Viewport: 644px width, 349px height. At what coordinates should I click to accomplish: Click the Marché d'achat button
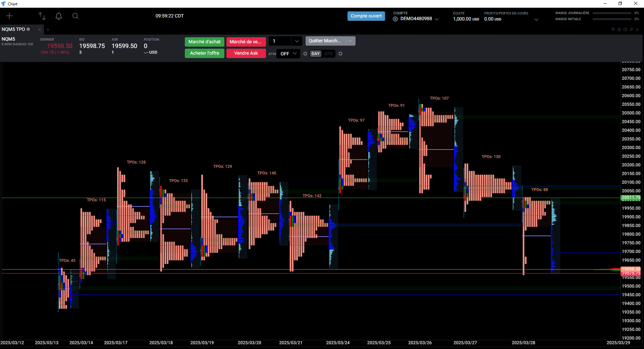[205, 42]
